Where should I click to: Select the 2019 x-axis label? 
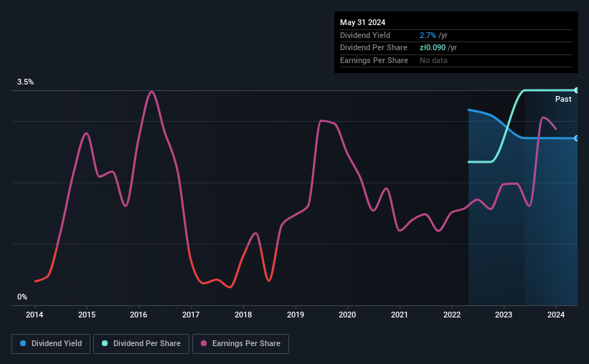296,315
